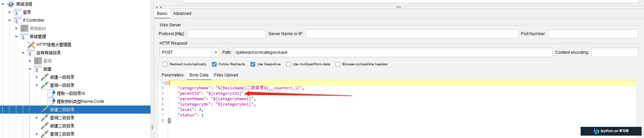Collapse the If Controller node
644x138 pixels.
10,20
